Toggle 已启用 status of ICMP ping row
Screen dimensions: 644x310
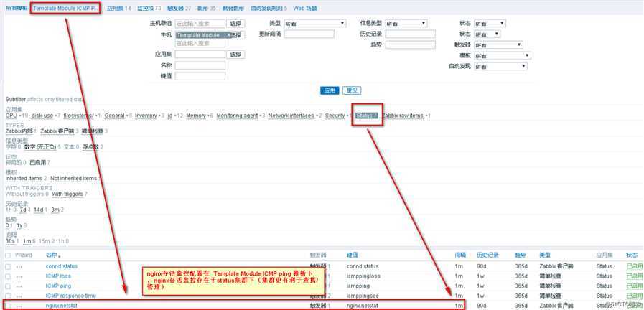pyautogui.click(x=634, y=286)
